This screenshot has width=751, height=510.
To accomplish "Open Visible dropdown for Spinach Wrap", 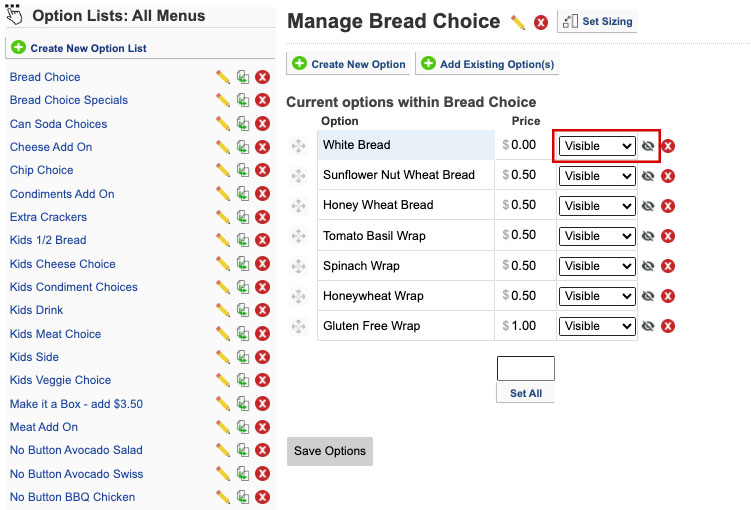I will click(x=597, y=266).
